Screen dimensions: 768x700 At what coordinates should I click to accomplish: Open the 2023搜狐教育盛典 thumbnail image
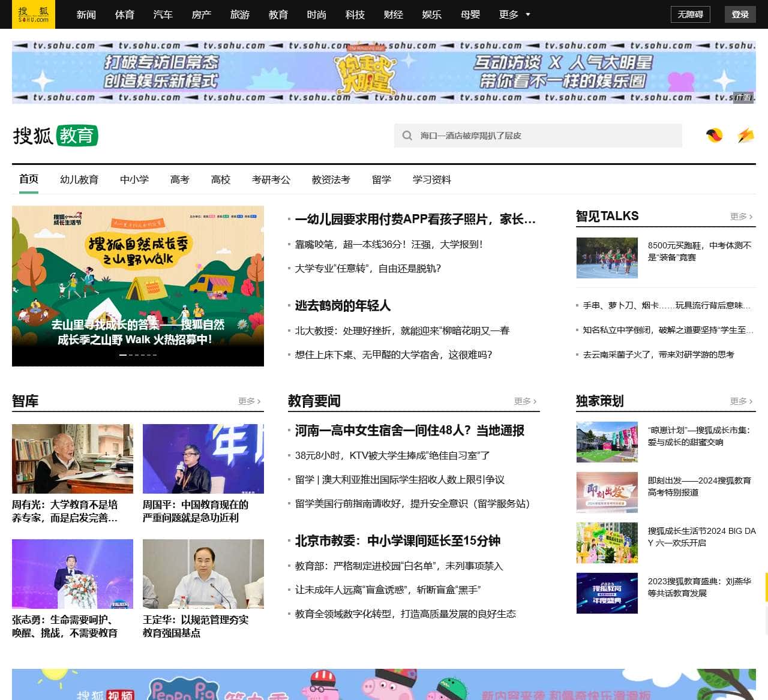click(607, 593)
